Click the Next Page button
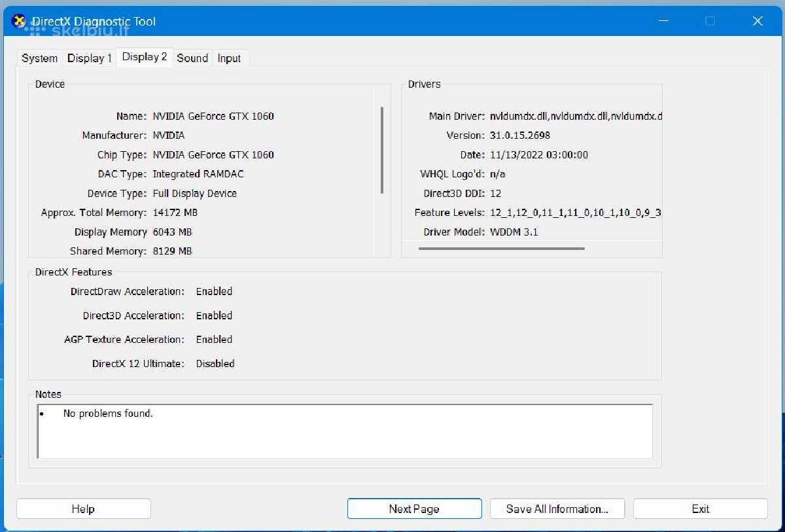785x532 pixels. (414, 509)
